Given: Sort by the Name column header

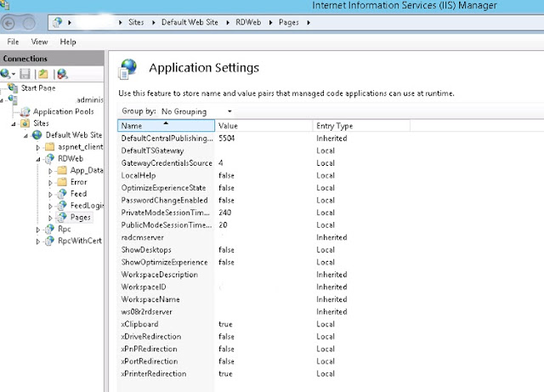Looking at the screenshot, I should (x=167, y=126).
